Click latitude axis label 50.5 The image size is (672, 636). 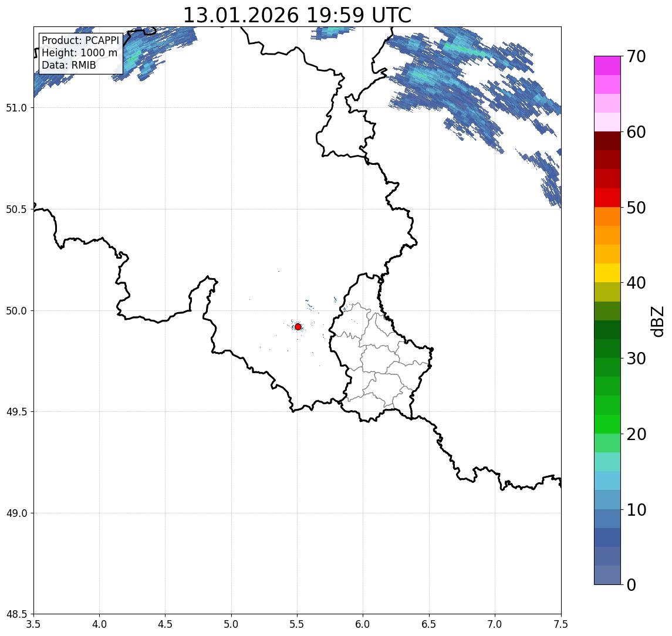pos(16,209)
